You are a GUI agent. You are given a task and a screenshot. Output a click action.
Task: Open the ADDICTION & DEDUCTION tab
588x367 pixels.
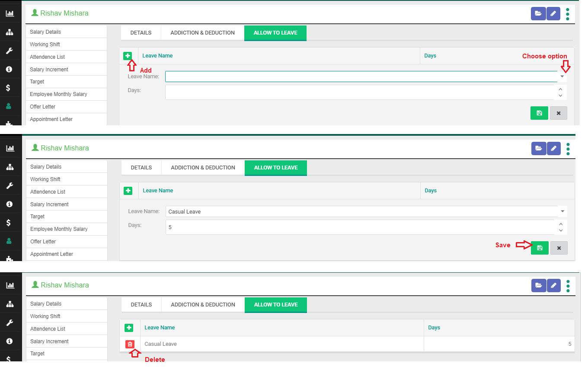[x=202, y=32]
